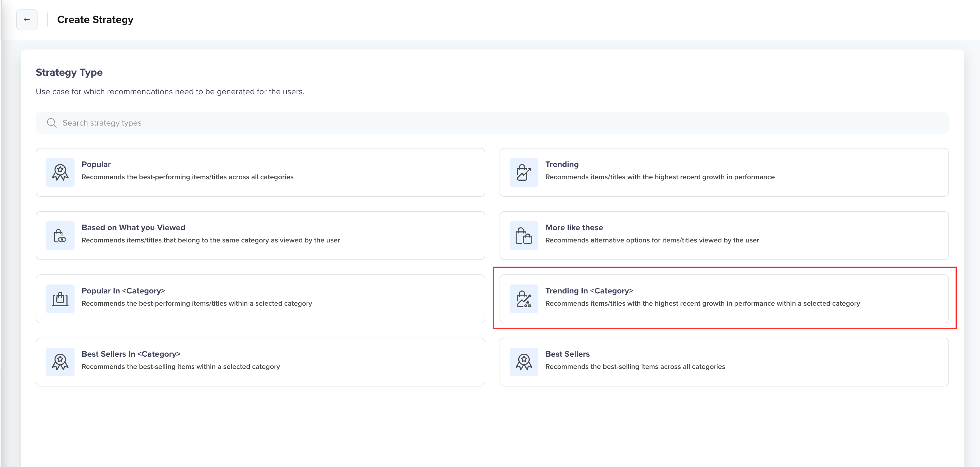Choose the Based on What you Viewed title

point(134,228)
